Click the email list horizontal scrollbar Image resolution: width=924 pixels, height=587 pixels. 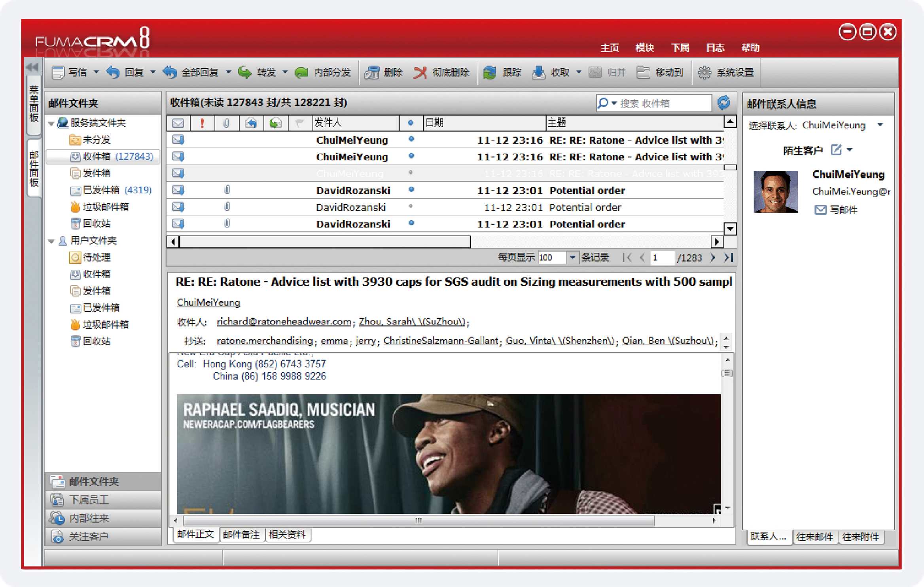pos(324,241)
